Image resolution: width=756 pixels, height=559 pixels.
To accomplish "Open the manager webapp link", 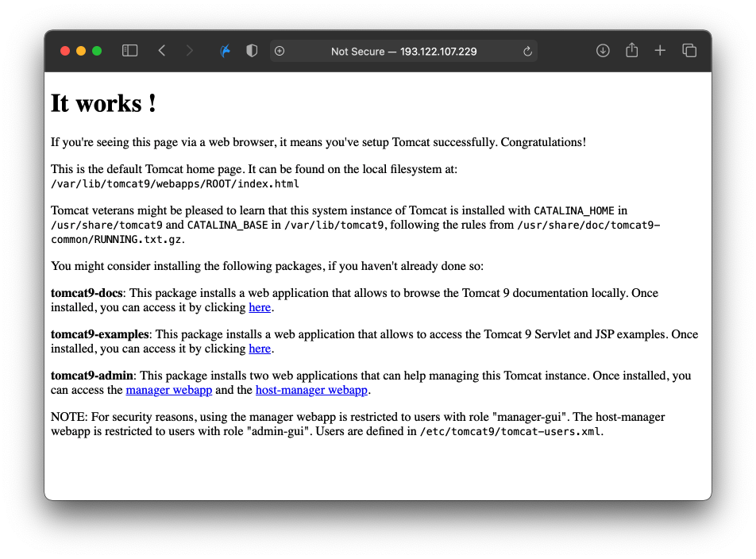I will click(168, 391).
